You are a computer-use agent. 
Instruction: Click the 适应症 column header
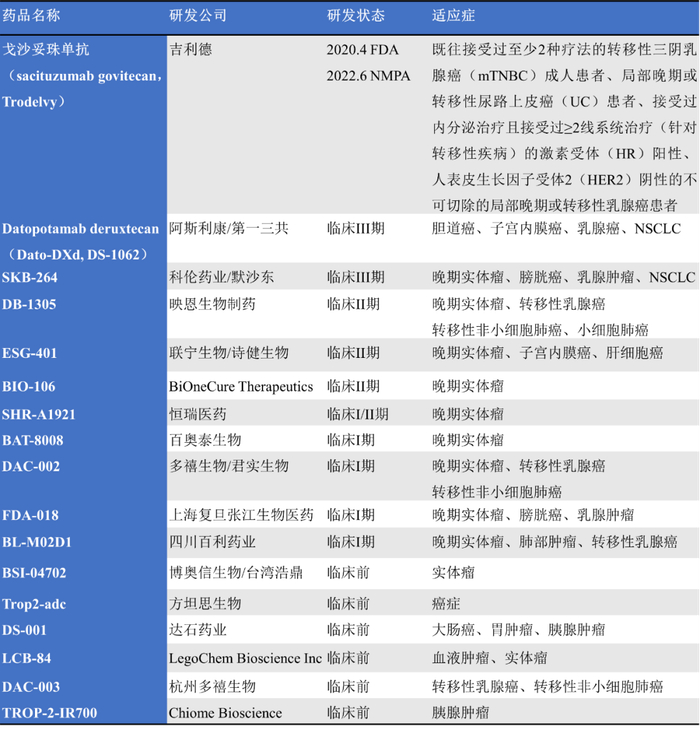coord(453,15)
